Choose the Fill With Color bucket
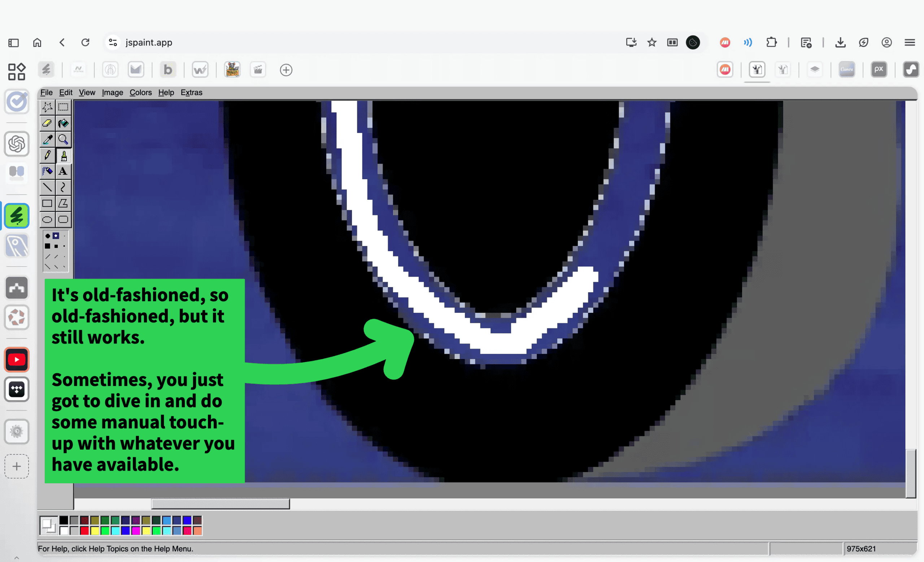 (x=63, y=123)
